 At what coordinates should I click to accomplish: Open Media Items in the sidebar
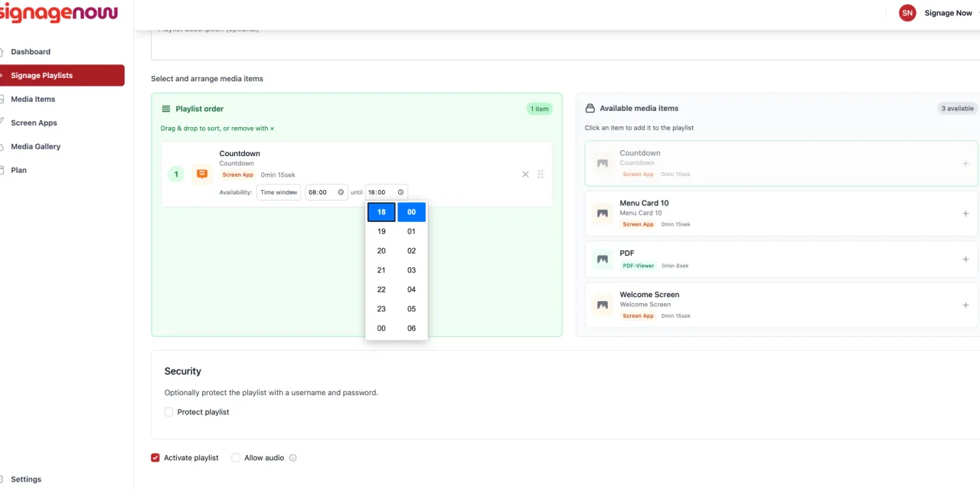tap(33, 99)
